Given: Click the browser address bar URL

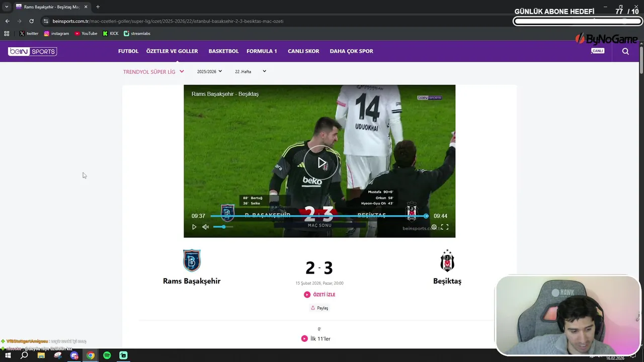Looking at the screenshot, I should point(168,21).
